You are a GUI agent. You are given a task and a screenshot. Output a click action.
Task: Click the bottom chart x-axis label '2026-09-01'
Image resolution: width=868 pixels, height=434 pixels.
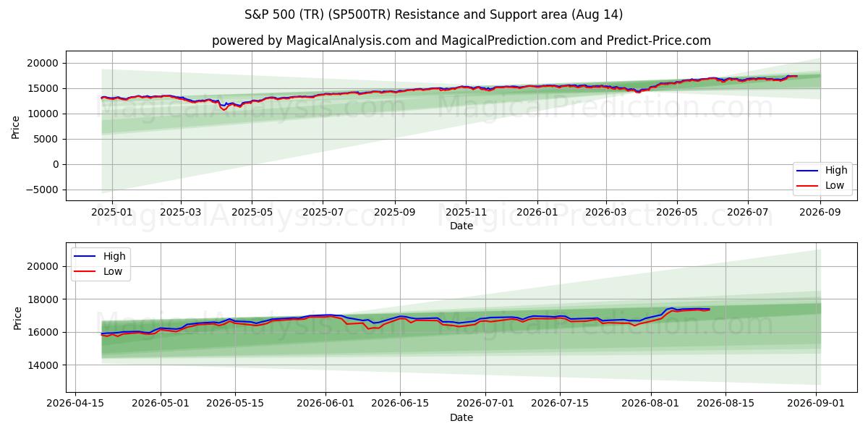pyautogui.click(x=816, y=405)
